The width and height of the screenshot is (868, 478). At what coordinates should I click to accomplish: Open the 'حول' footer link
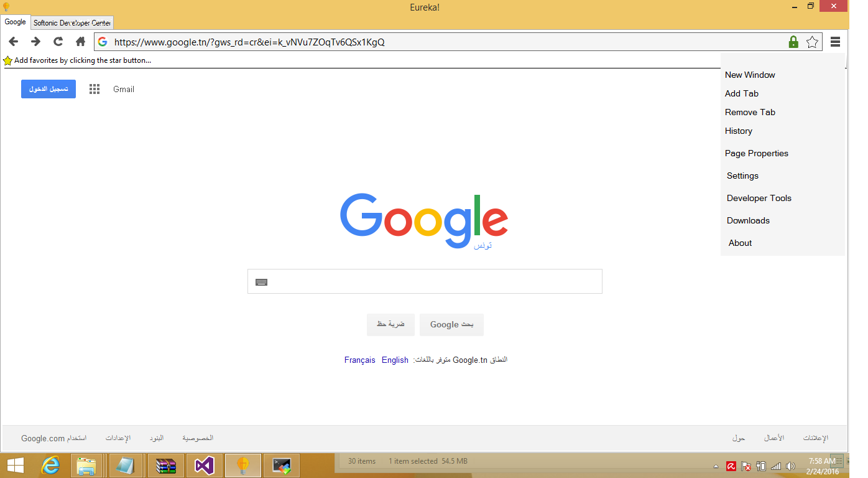click(x=739, y=438)
